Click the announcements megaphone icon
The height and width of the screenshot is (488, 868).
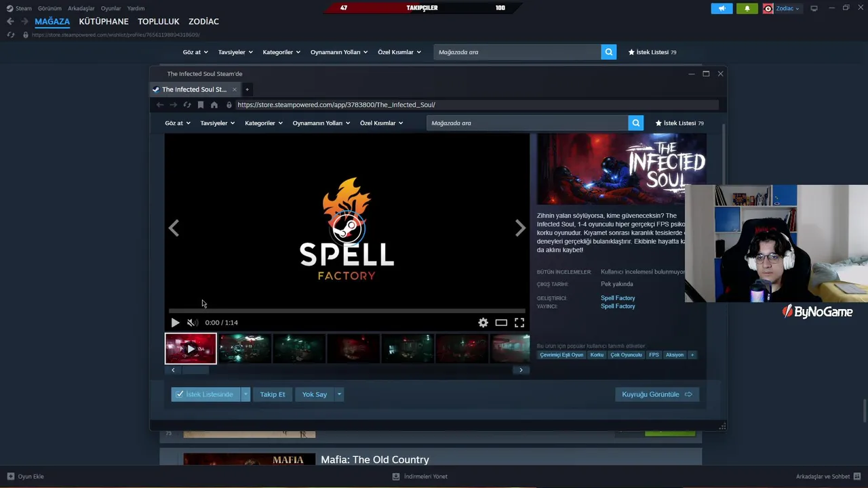(722, 8)
